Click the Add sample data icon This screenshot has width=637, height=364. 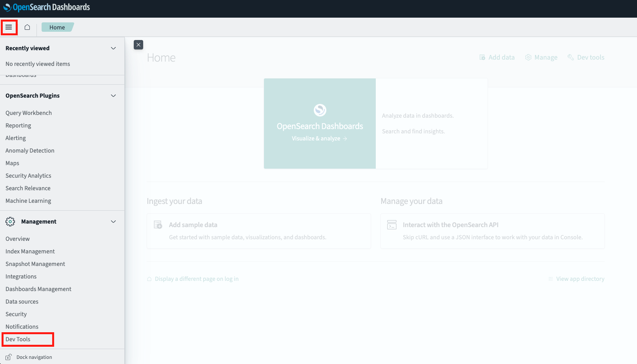(x=158, y=224)
